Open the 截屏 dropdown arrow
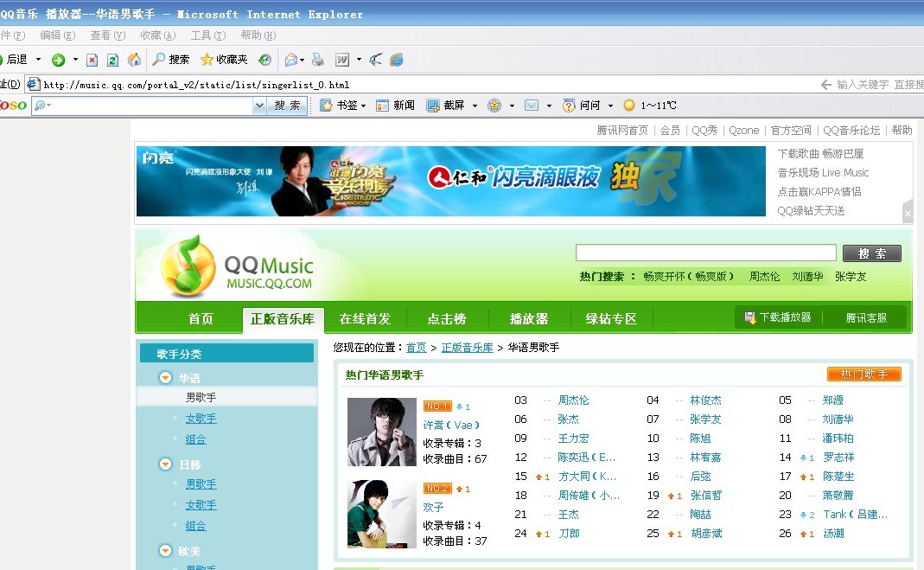 pos(475,106)
